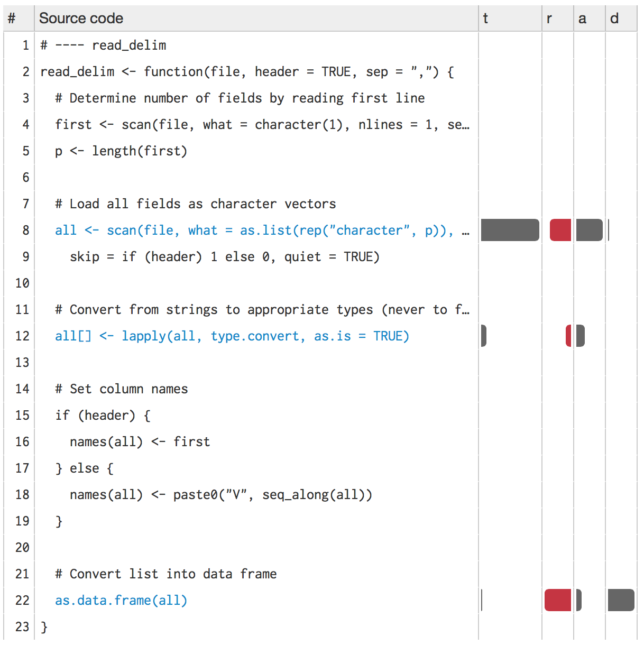
Task: Click the 'a' alloc column header
Action: 582,19
